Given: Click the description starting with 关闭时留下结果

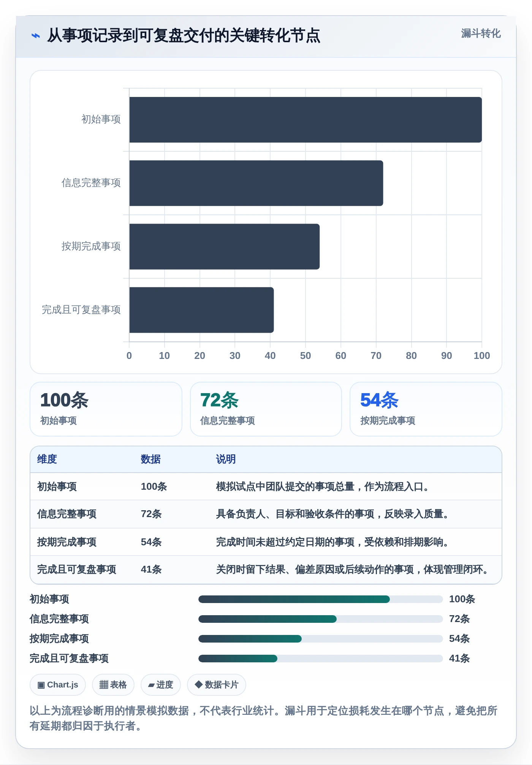Looking at the screenshot, I should (352, 569).
